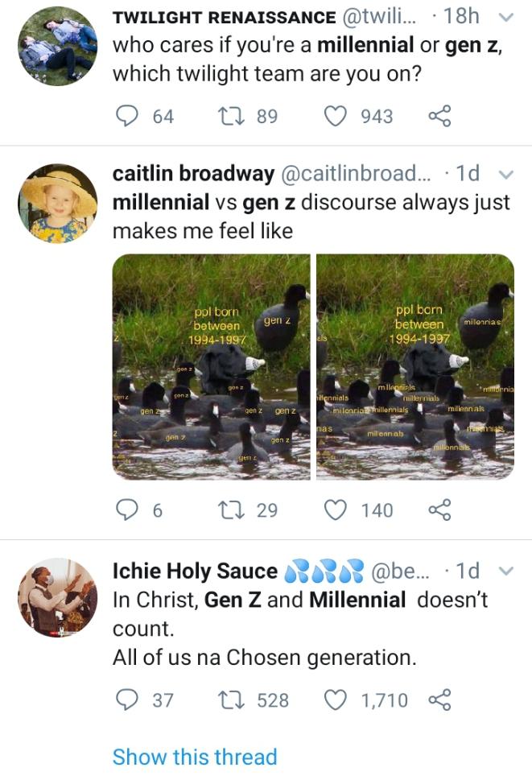This screenshot has width=532, height=784.
Task: Reply to Ichie Holy Sauce's tweet
Action: [127, 700]
